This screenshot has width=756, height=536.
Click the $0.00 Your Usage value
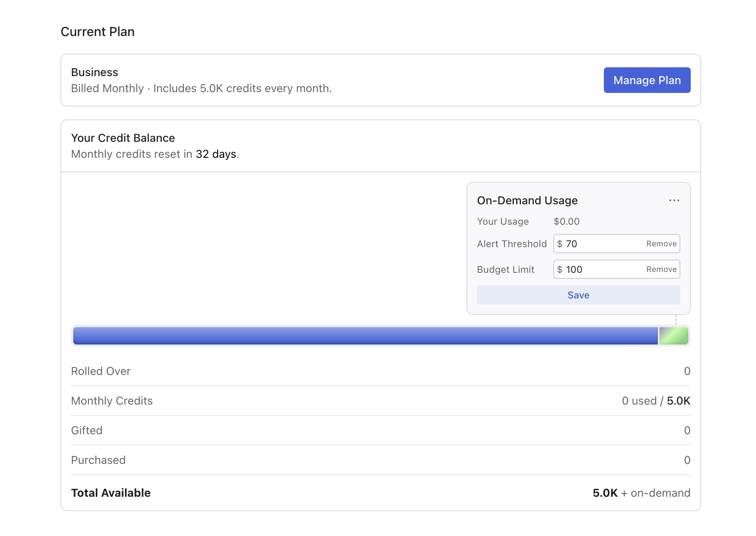[x=566, y=222]
